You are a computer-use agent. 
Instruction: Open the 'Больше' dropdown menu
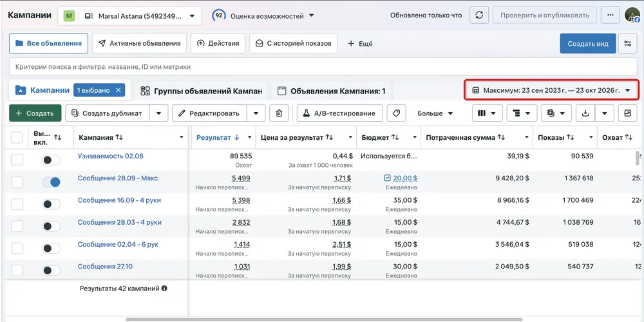point(435,113)
